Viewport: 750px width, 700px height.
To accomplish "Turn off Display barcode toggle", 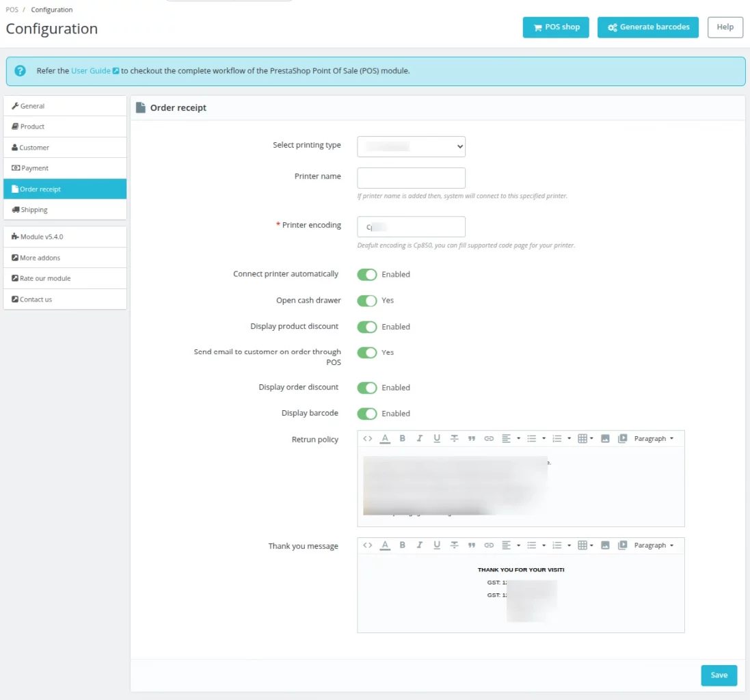I will coord(367,414).
